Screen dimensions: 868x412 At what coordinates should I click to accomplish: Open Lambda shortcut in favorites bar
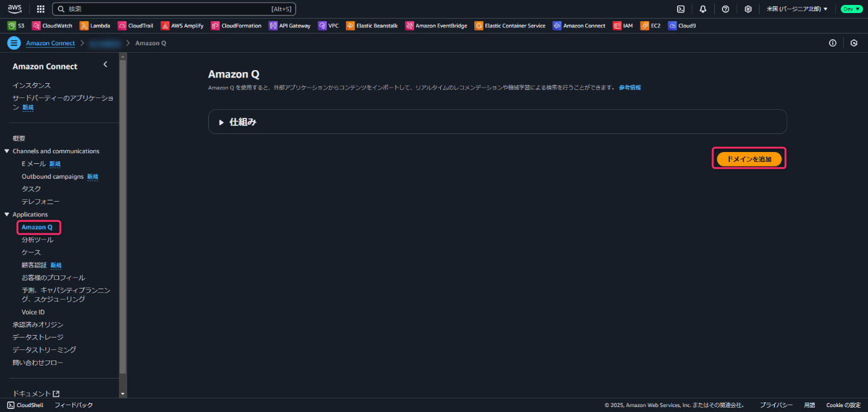click(95, 26)
